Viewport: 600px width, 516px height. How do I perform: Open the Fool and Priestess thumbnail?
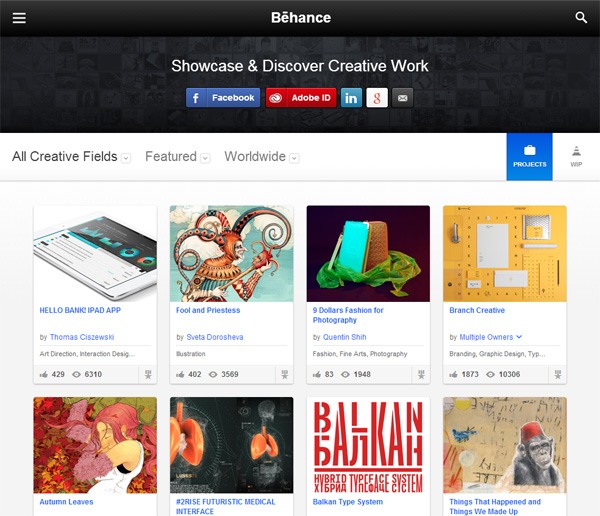[x=232, y=254]
